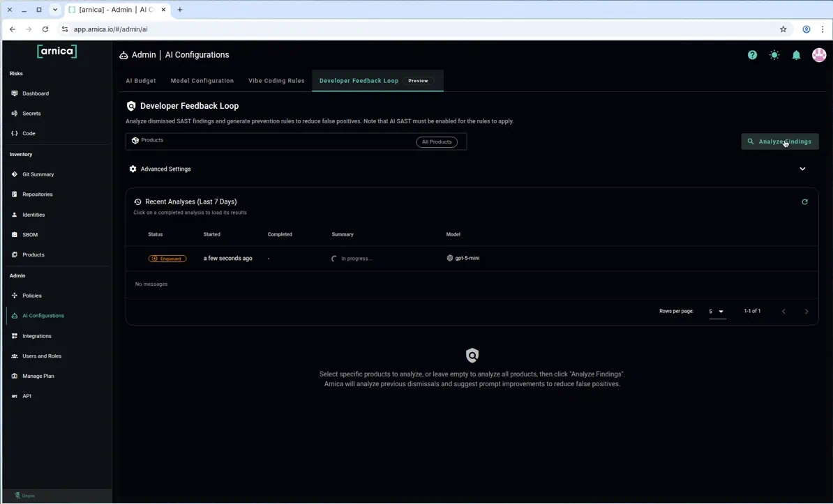Bookmark this page with the star
The height and width of the screenshot is (504, 833).
[783, 29]
